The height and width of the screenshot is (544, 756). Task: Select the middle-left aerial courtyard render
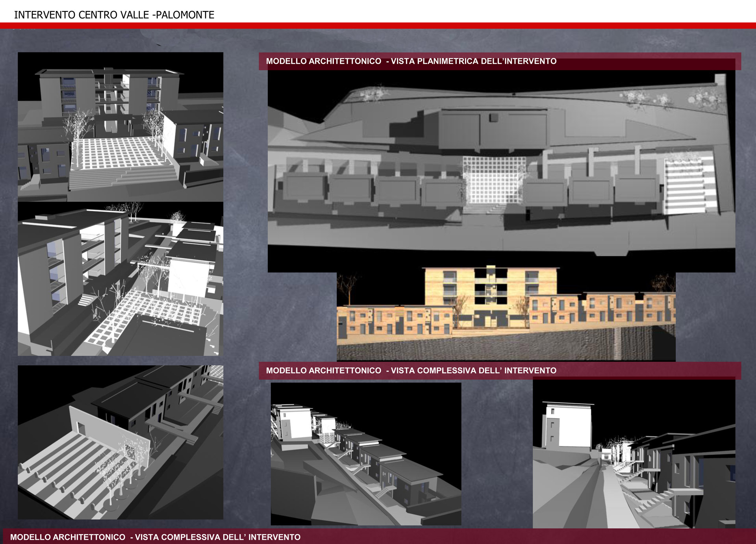tap(120, 279)
